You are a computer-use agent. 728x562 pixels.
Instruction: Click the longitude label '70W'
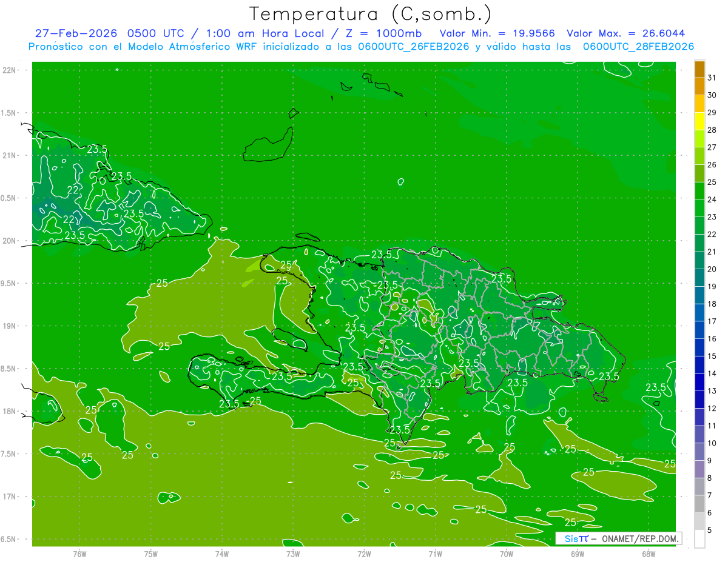coord(507,554)
